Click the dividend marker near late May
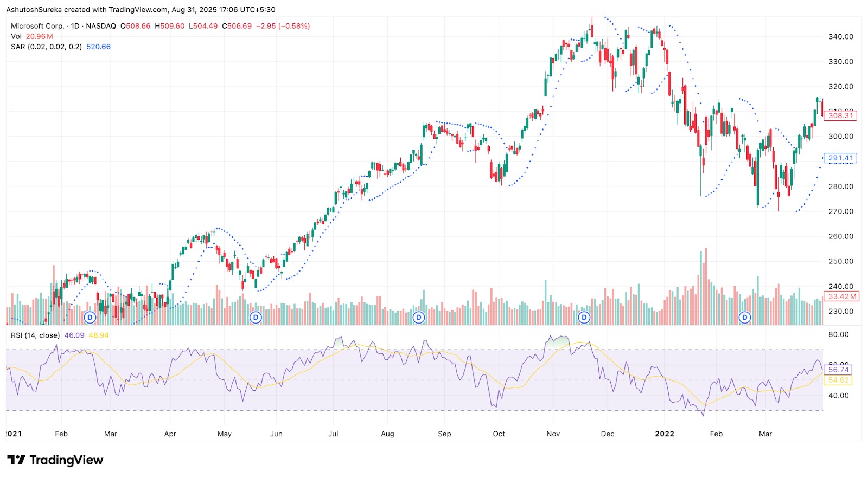This screenshot has height=478, width=868. pos(256,318)
